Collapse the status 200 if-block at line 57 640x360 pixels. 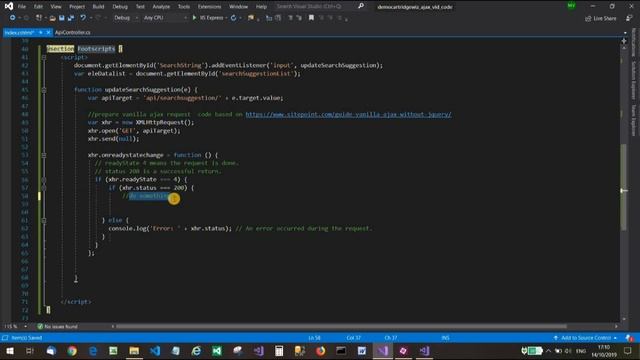(44, 188)
